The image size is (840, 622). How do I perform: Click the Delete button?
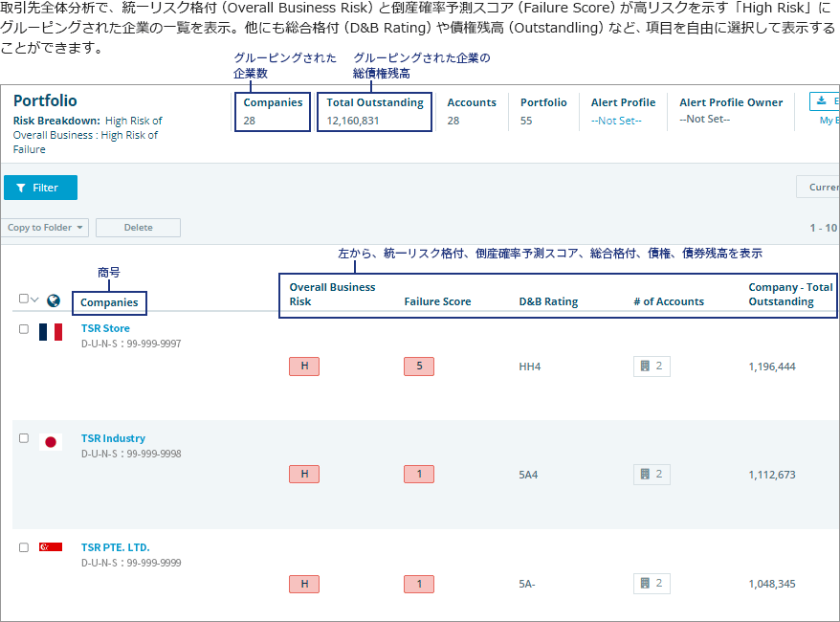[138, 228]
